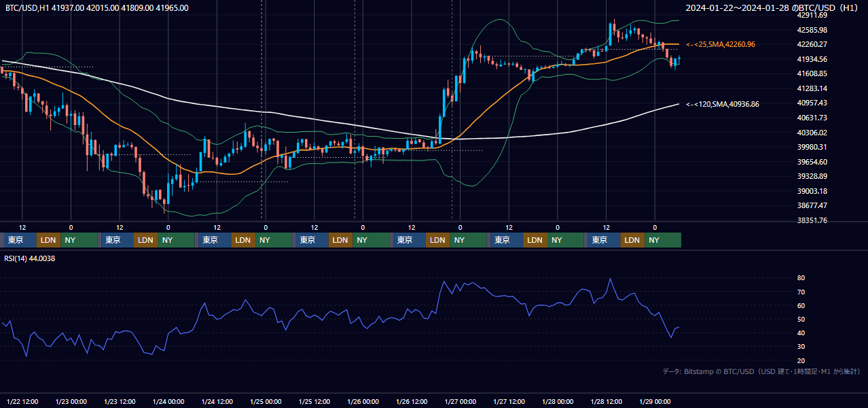
Task: Click the BTC/USD,H1 OHLC header text
Action: click(x=96, y=8)
